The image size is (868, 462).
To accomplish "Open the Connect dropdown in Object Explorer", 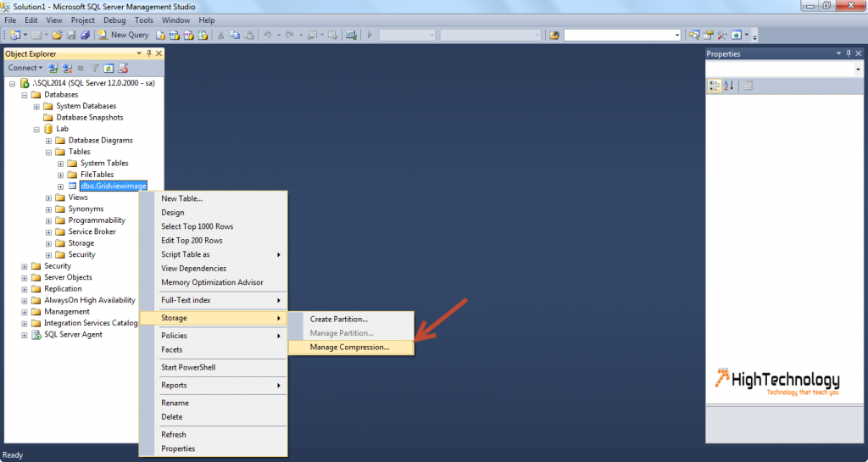I will (25, 68).
